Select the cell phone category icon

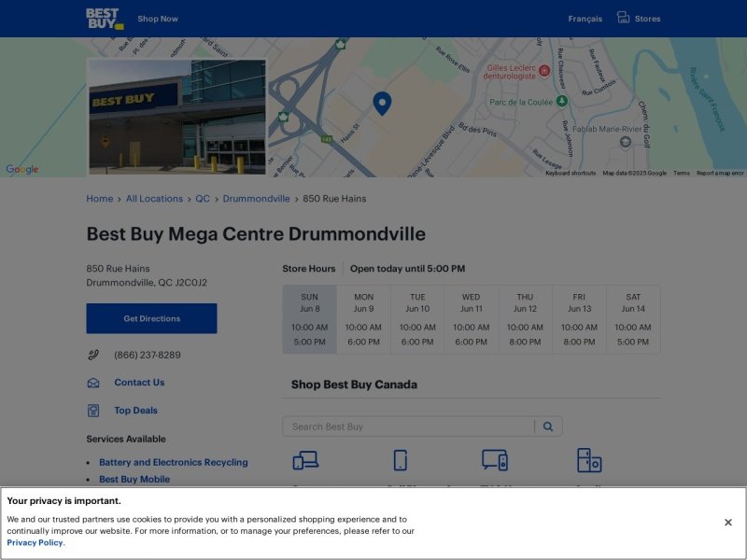[x=401, y=460]
